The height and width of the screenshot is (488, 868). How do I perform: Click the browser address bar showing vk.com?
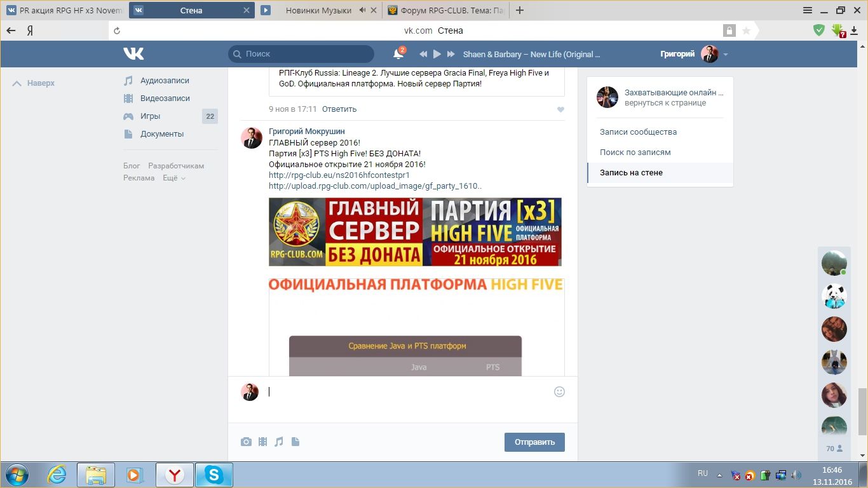click(x=433, y=30)
